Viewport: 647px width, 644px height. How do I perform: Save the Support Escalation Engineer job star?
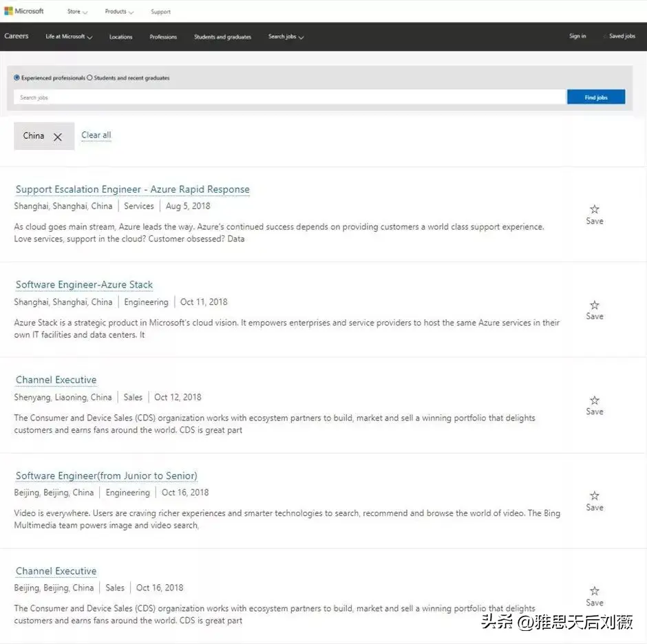[x=594, y=209]
